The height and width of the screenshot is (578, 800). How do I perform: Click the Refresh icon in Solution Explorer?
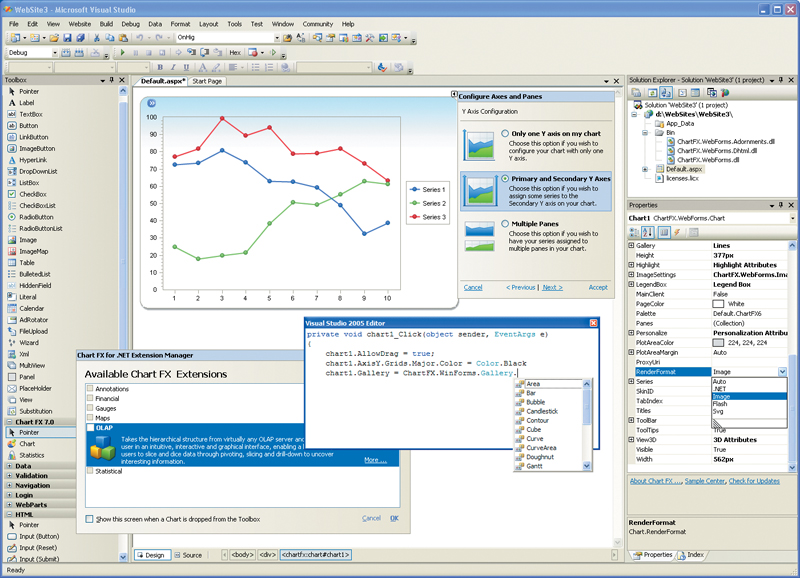[x=652, y=93]
